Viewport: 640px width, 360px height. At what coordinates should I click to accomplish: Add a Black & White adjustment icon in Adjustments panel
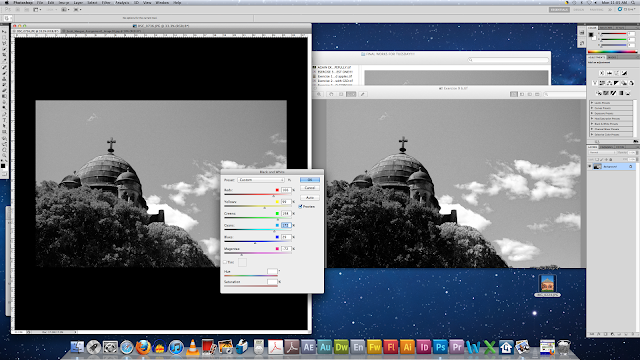tap(617, 83)
